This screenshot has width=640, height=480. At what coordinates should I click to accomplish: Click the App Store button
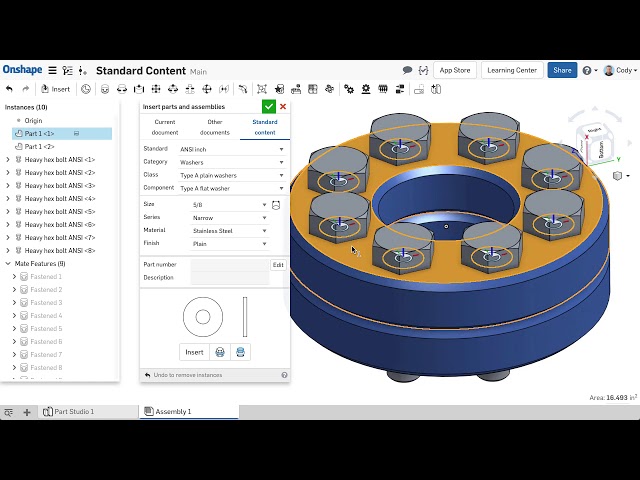pos(455,70)
